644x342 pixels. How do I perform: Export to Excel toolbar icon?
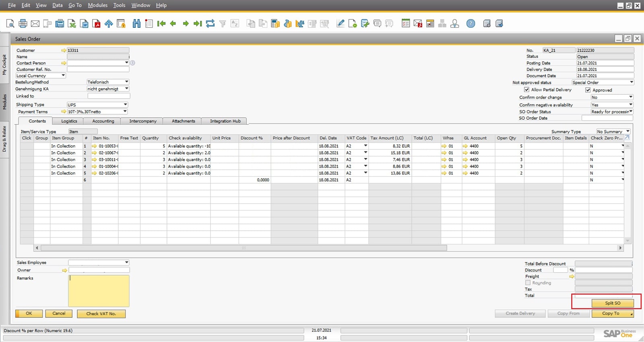click(72, 24)
